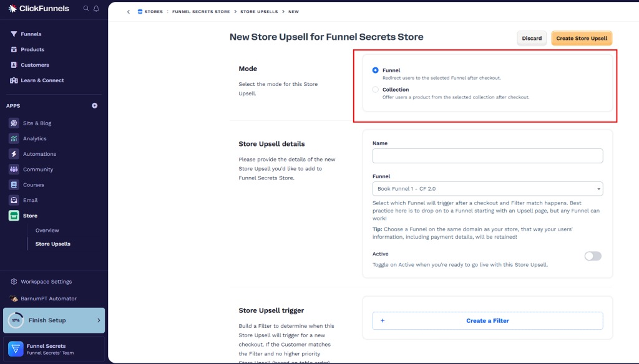Click Create Store Upsell button

(582, 38)
